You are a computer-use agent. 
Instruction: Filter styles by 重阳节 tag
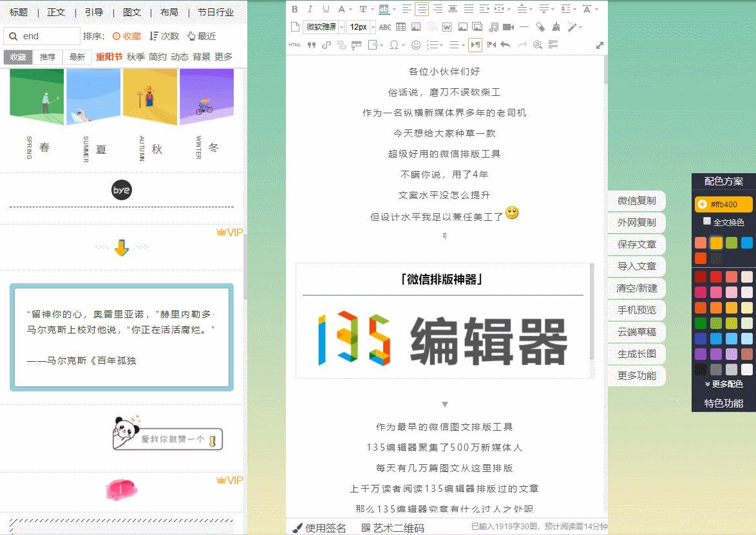coord(109,57)
